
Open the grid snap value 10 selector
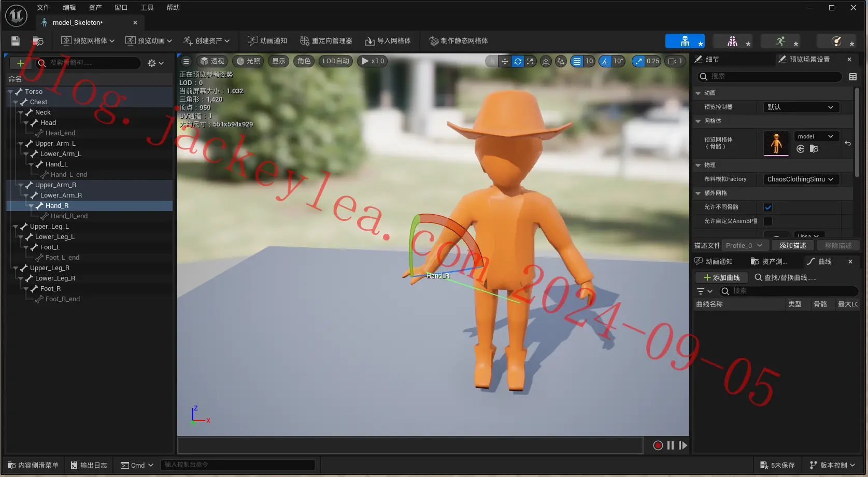[x=589, y=61]
